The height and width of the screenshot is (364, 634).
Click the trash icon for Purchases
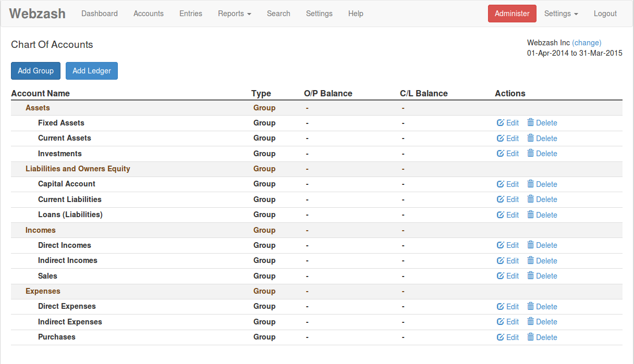pyautogui.click(x=531, y=337)
